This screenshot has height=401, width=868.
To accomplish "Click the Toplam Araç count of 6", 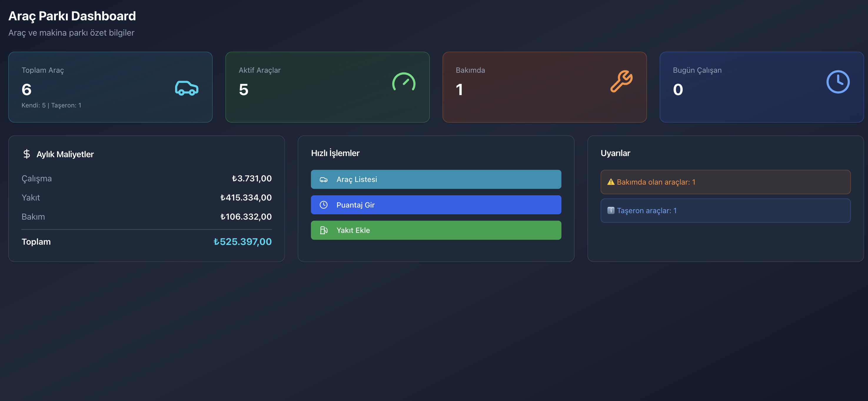I will pos(26,90).
